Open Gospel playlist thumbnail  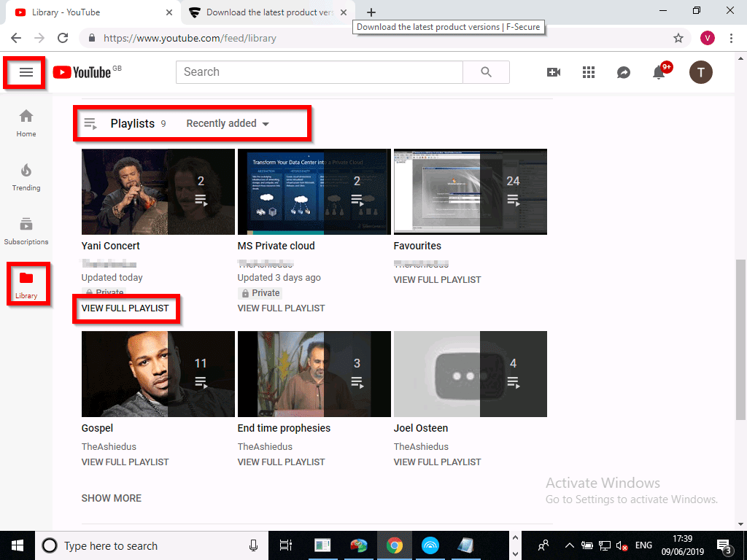point(158,374)
